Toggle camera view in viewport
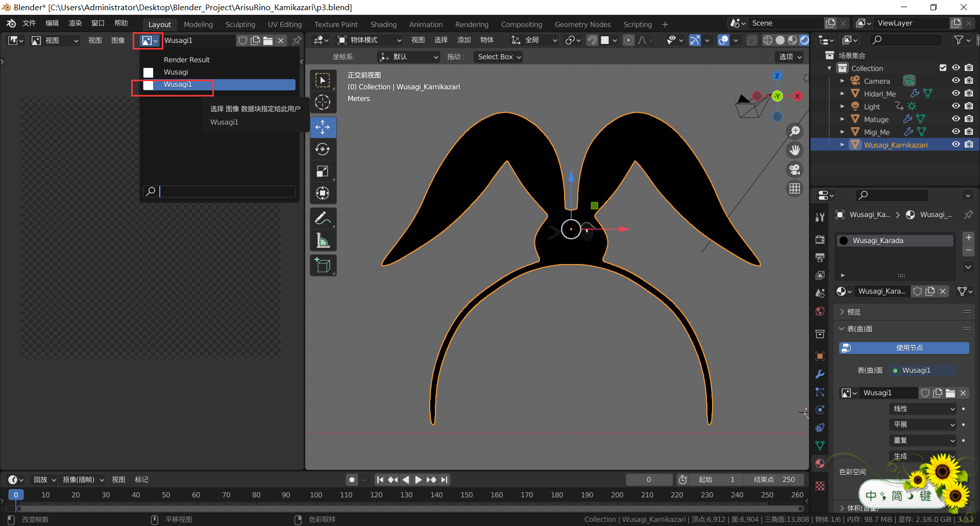 [795, 170]
